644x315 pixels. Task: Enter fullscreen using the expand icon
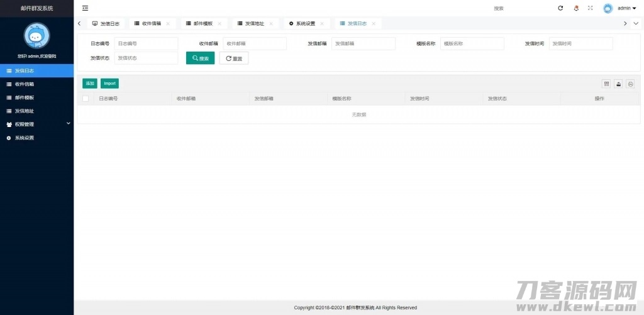coord(591,8)
